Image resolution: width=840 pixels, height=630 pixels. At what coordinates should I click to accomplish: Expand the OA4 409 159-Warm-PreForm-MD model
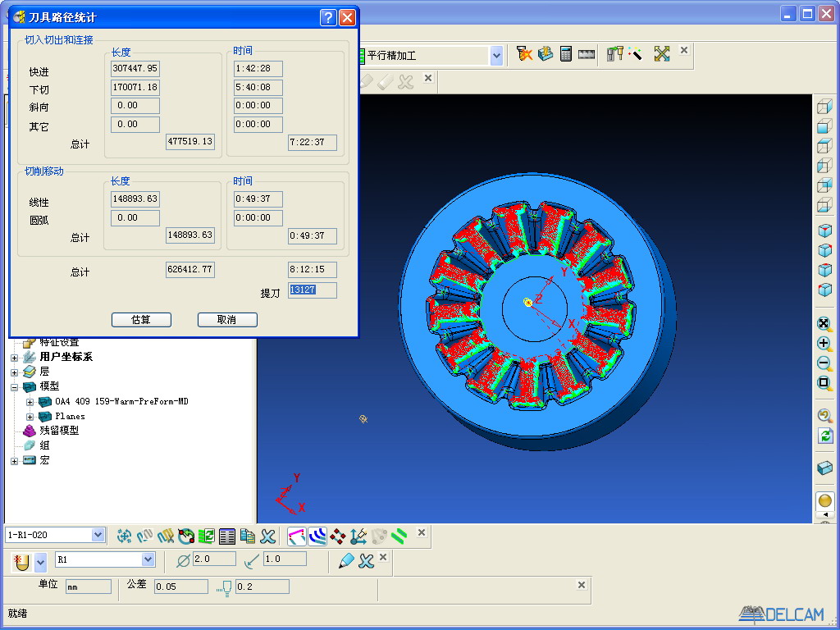[x=30, y=402]
